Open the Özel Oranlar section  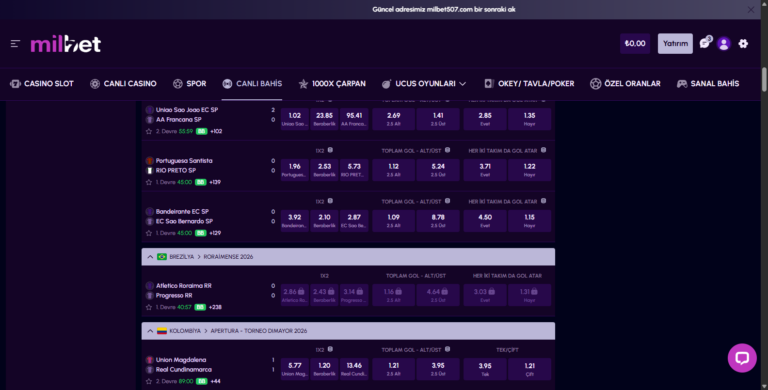click(x=625, y=84)
